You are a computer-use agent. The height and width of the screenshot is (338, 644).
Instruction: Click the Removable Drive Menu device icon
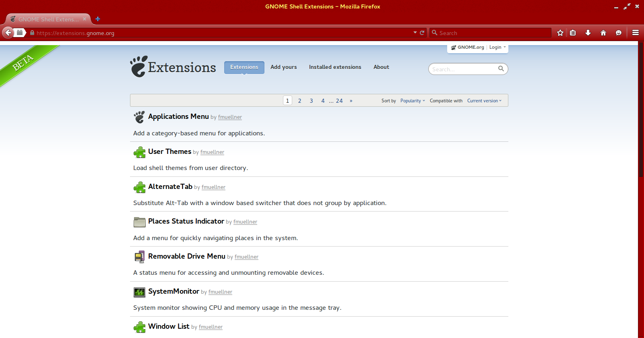click(139, 257)
